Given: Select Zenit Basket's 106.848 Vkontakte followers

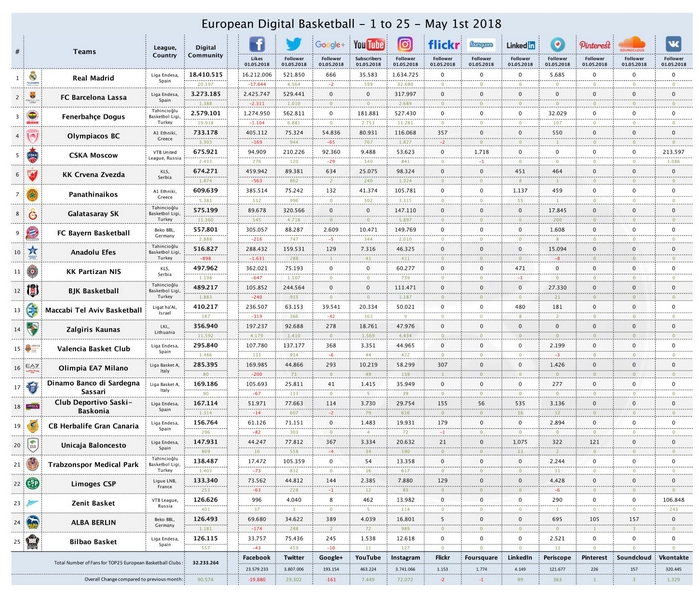Looking at the screenshot, I should pyautogui.click(x=673, y=500).
